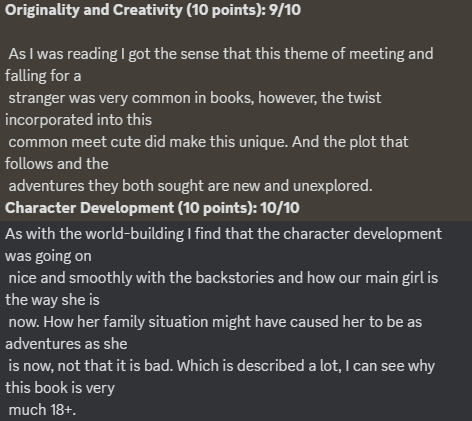The height and width of the screenshot is (421, 472).
Task: Click the line starting 'As I was reading'
Action: click(221, 54)
